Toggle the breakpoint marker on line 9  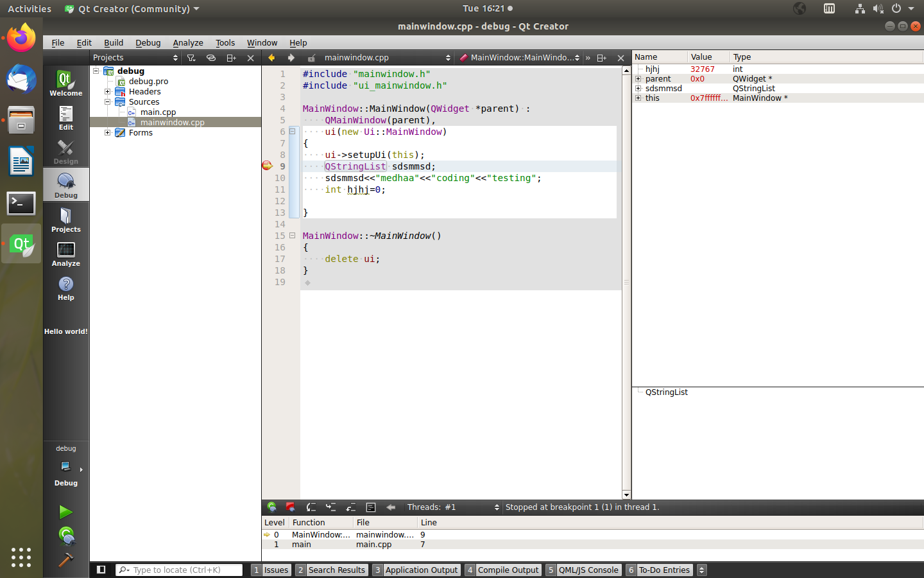(x=268, y=166)
